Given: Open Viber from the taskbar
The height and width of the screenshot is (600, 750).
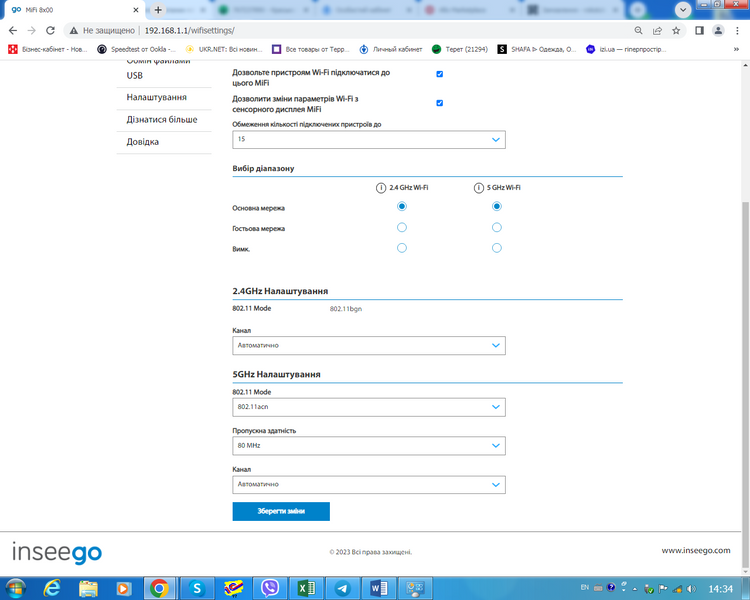Looking at the screenshot, I should tap(270, 588).
